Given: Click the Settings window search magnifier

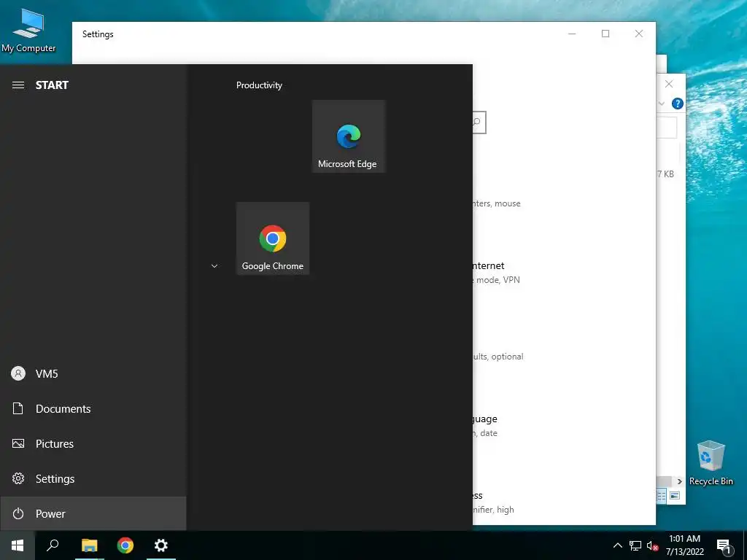Looking at the screenshot, I should 477,122.
